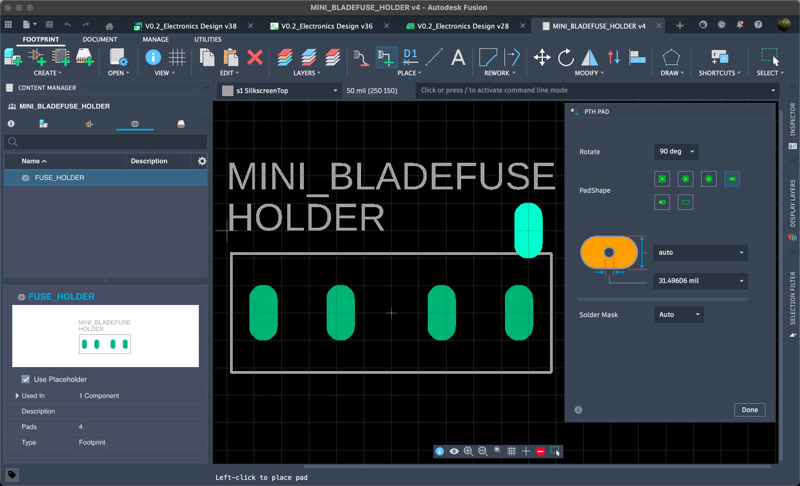Switch to the UTILITIES ribbon tab

click(208, 39)
